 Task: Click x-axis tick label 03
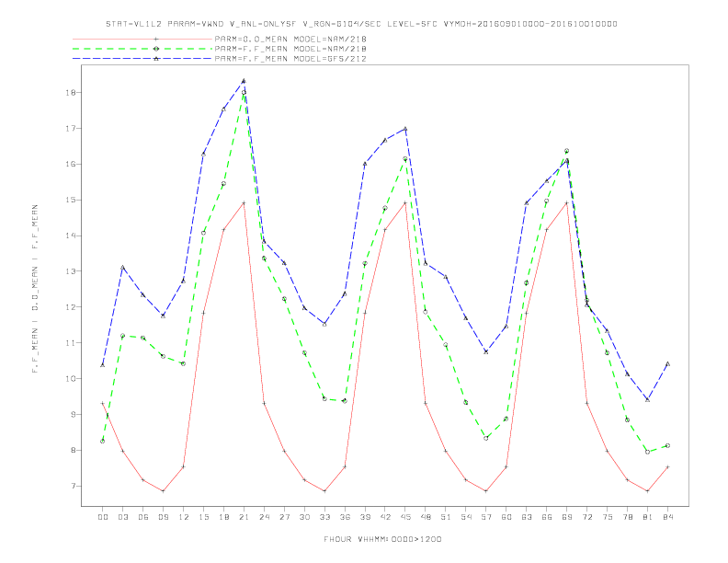coord(122,517)
